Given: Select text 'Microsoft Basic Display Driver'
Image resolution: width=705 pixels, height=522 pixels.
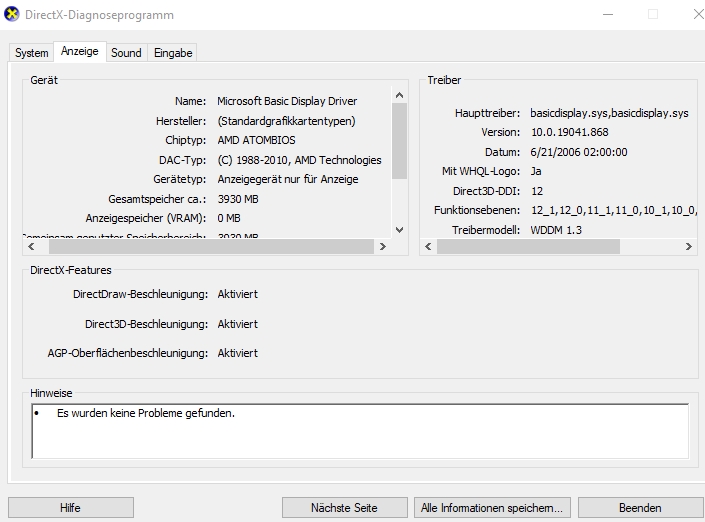Looking at the screenshot, I should [x=287, y=101].
